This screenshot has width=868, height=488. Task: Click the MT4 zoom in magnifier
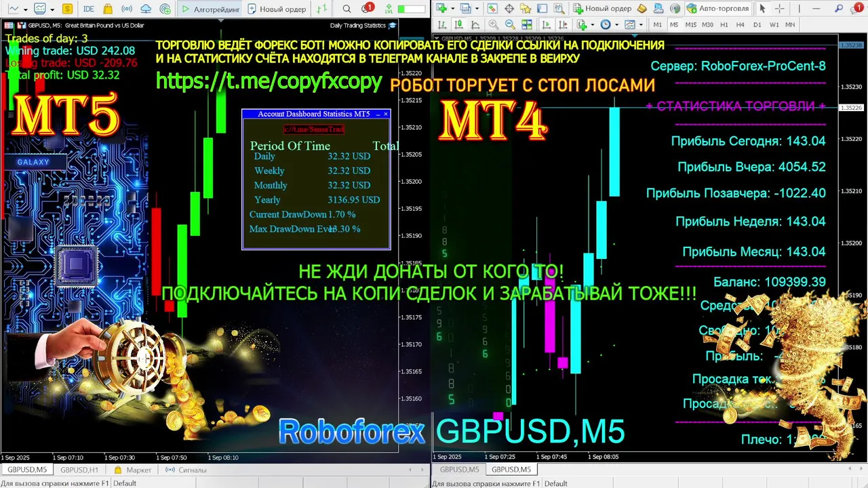494,24
